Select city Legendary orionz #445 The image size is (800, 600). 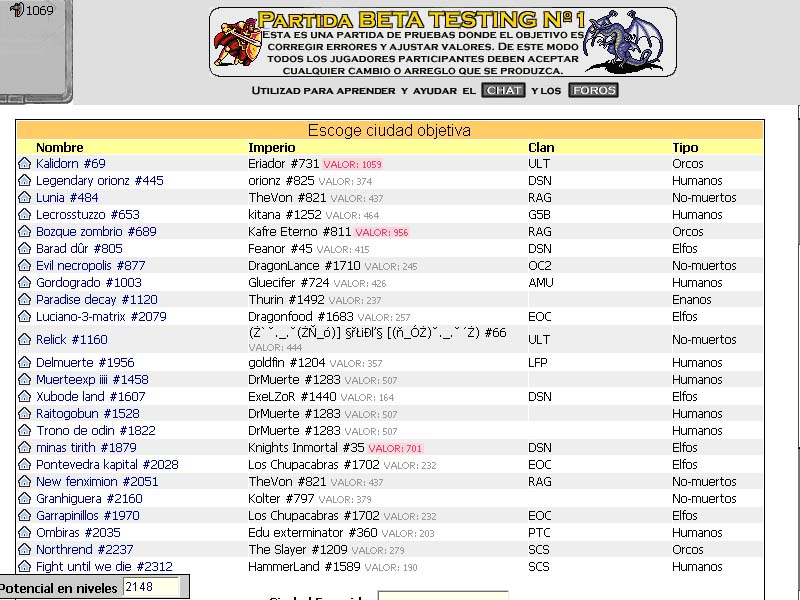click(99, 181)
